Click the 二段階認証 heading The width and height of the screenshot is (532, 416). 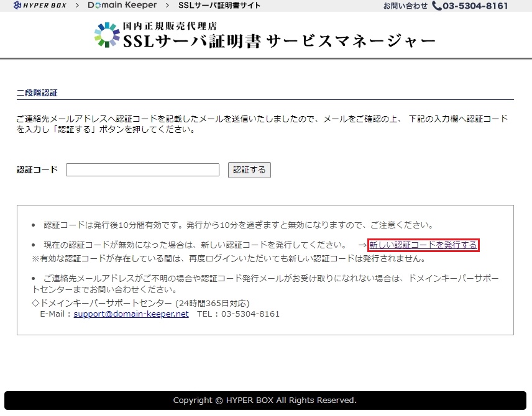point(37,93)
